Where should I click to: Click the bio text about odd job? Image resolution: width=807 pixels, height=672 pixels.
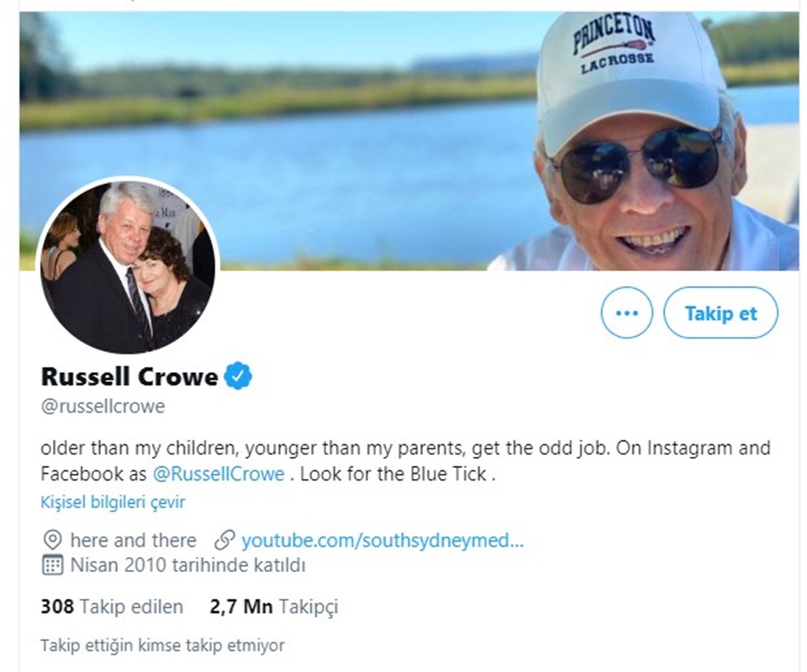(405, 460)
